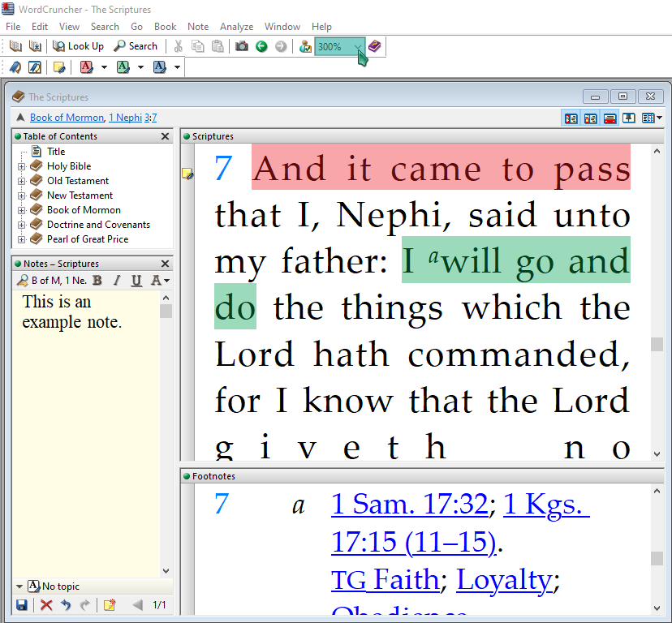Expand the Doctrine and Covenants node

pyautogui.click(x=21, y=225)
